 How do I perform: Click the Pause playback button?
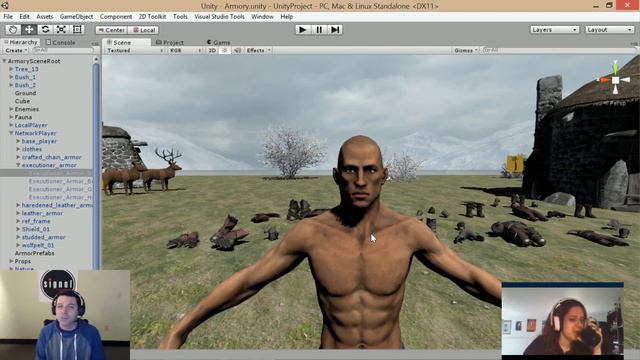click(319, 30)
